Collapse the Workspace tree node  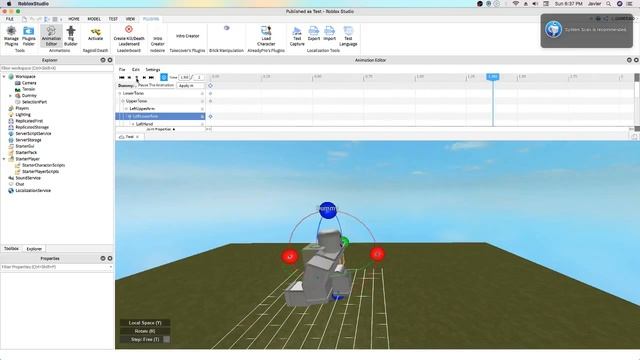pyautogui.click(x=4, y=76)
